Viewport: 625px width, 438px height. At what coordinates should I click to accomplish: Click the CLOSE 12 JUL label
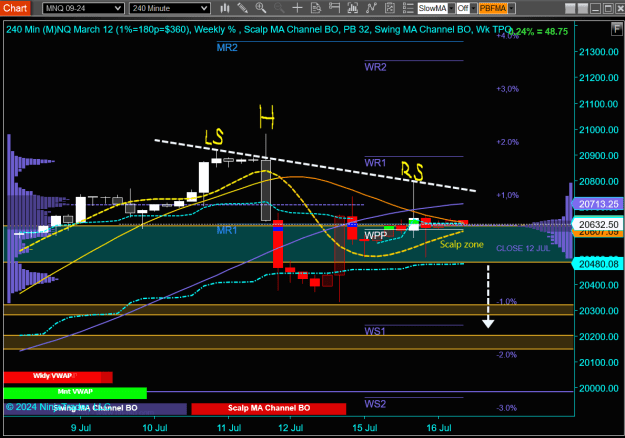523,248
